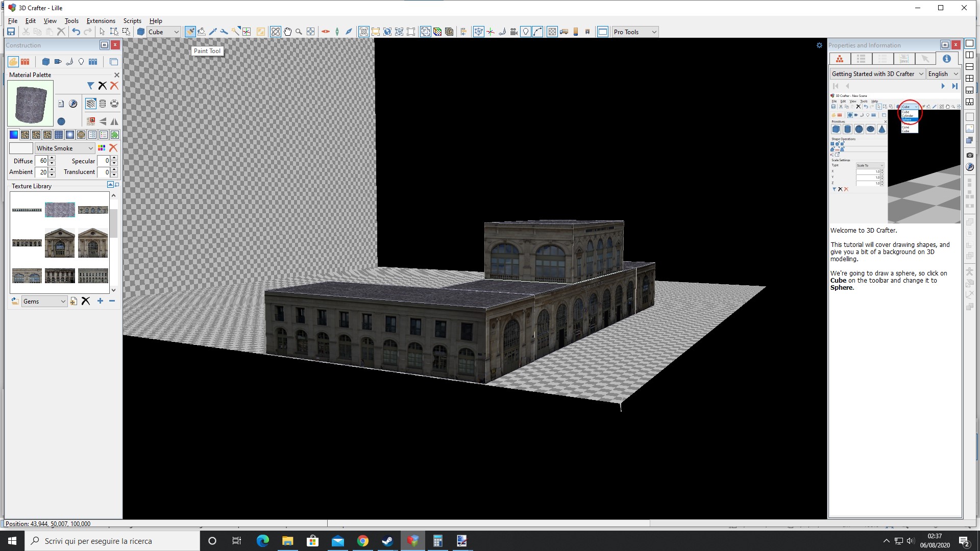Toggle the window frame button before Pro Tools
Viewport: 980px width, 551px height.
(602, 32)
